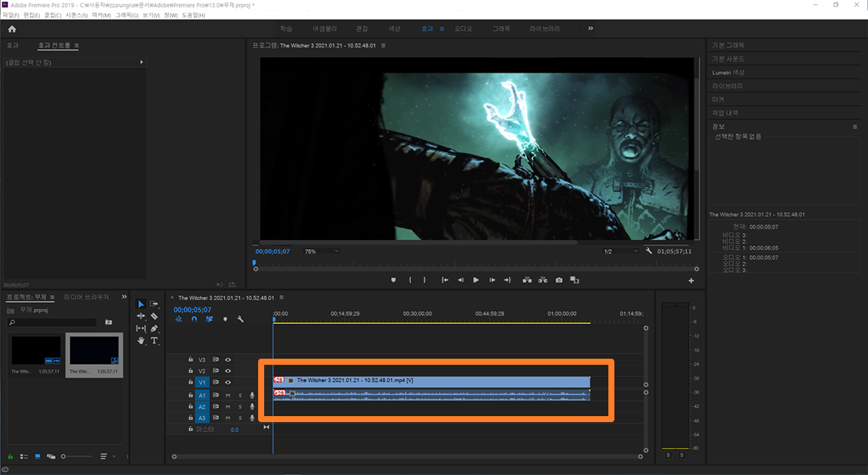Solo track A2

[240, 407]
